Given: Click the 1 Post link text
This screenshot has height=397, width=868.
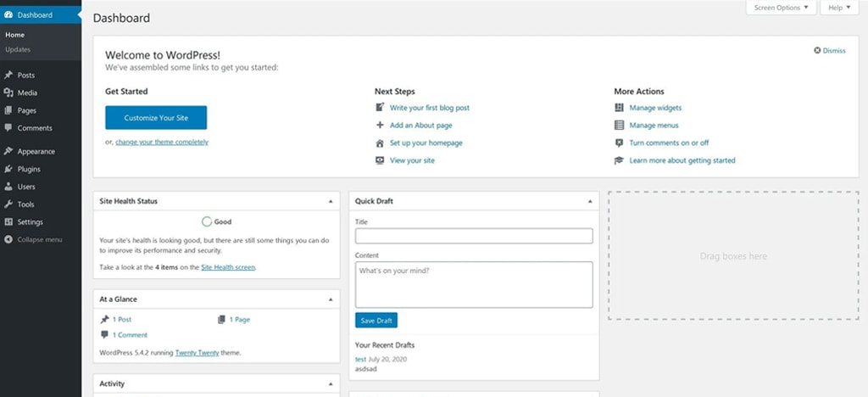Looking at the screenshot, I should coord(122,320).
